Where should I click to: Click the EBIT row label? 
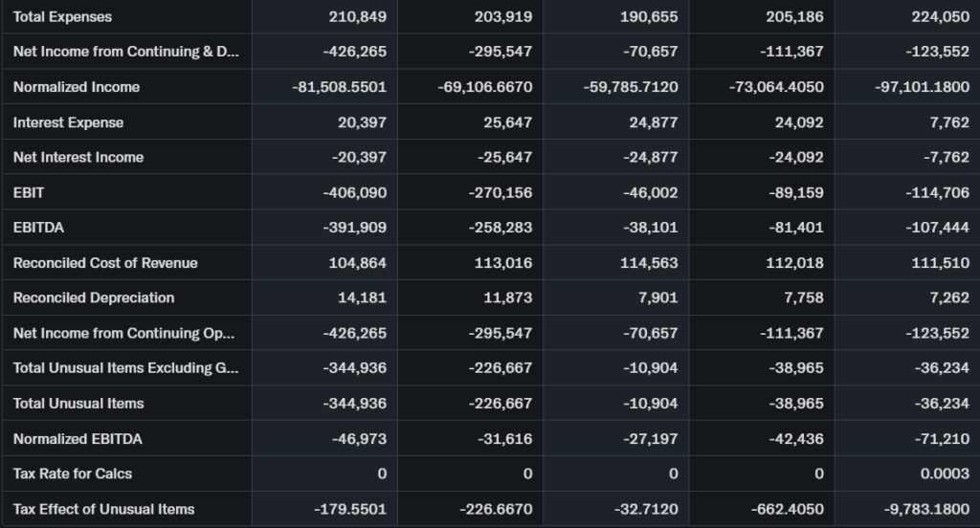coord(29,192)
